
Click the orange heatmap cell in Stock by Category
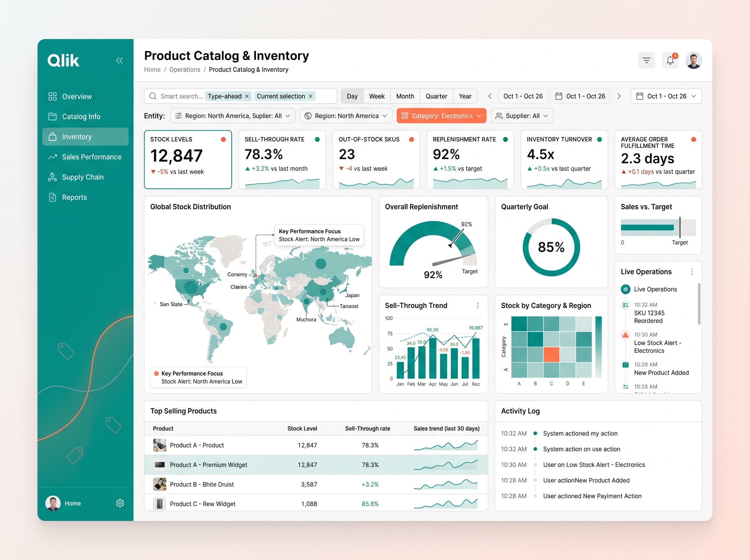(551, 355)
